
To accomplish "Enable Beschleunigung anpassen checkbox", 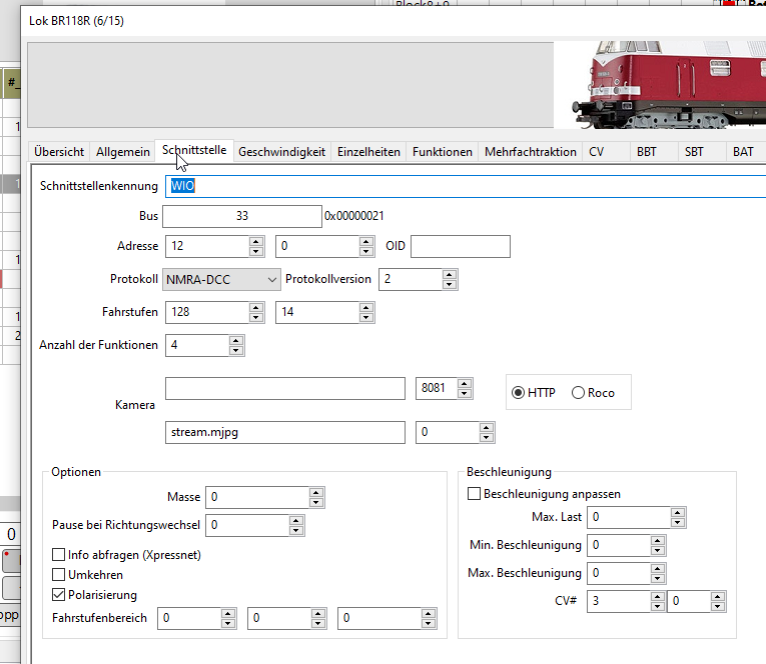I will (474, 494).
